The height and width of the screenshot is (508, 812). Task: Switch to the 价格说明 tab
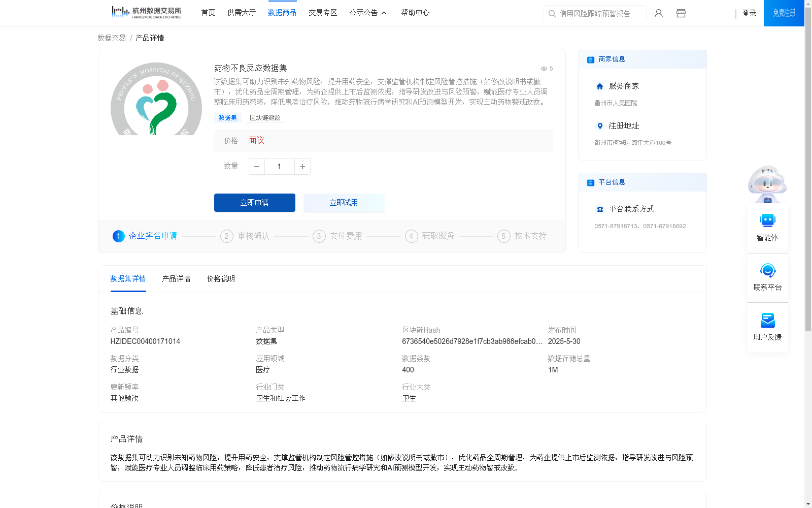click(221, 279)
